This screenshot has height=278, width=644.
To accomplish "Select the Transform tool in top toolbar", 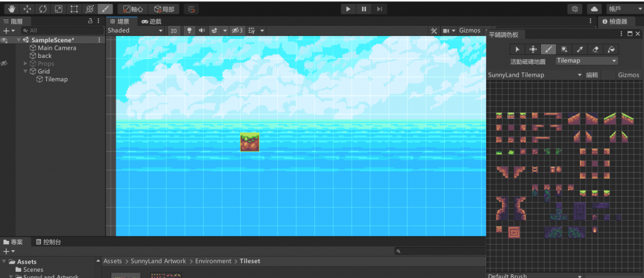I will pos(89,9).
